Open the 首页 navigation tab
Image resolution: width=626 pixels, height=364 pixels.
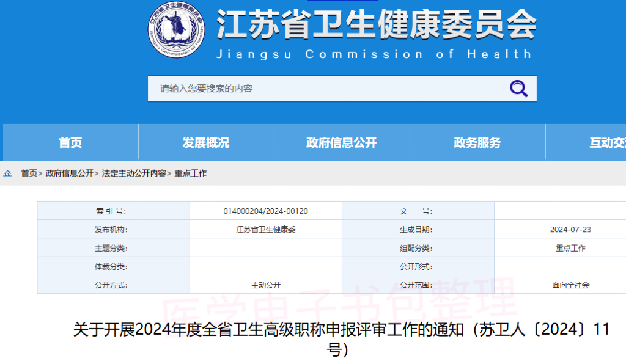pyautogui.click(x=71, y=142)
